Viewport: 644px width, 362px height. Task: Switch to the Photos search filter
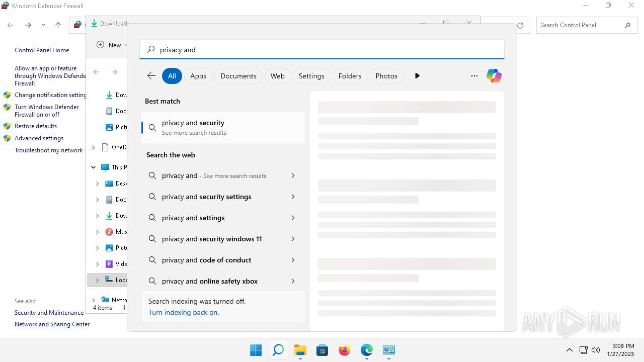tap(386, 76)
